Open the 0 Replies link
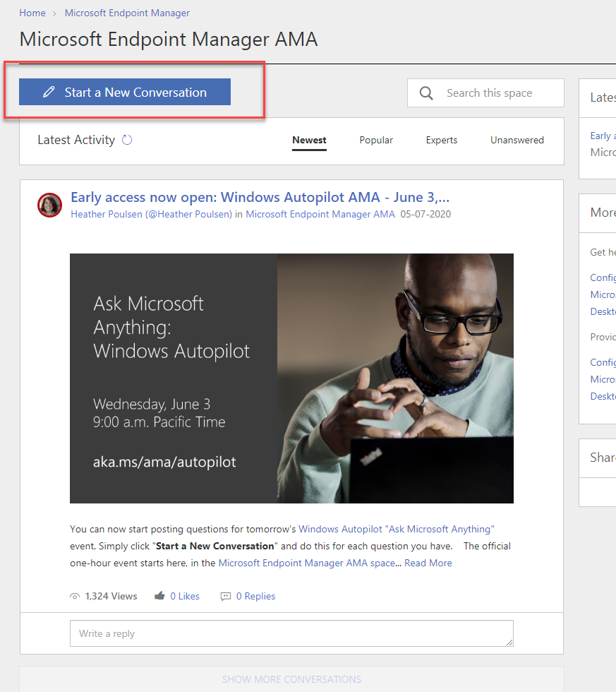This screenshot has height=692, width=616. click(x=255, y=596)
